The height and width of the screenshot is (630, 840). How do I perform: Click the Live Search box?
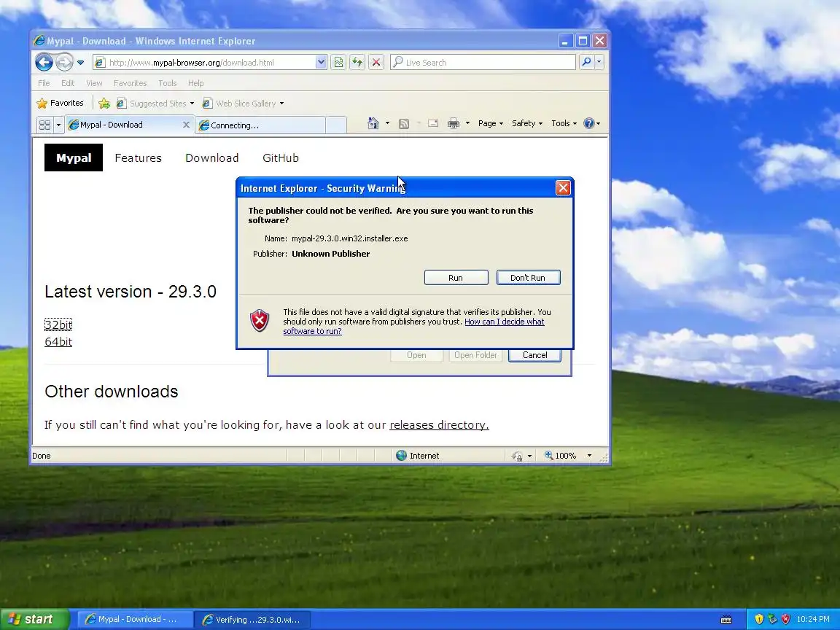(483, 63)
